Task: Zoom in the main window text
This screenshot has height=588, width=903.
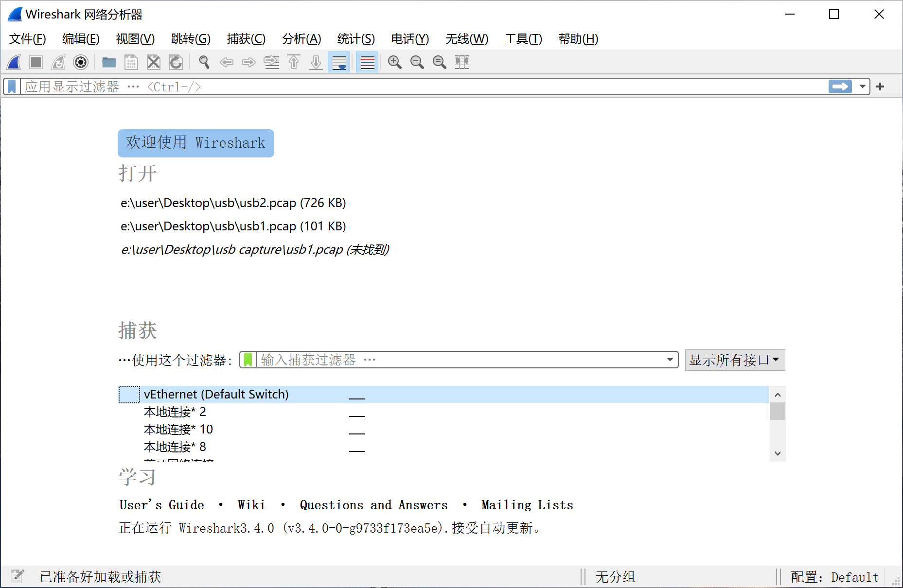Action: 395,62
